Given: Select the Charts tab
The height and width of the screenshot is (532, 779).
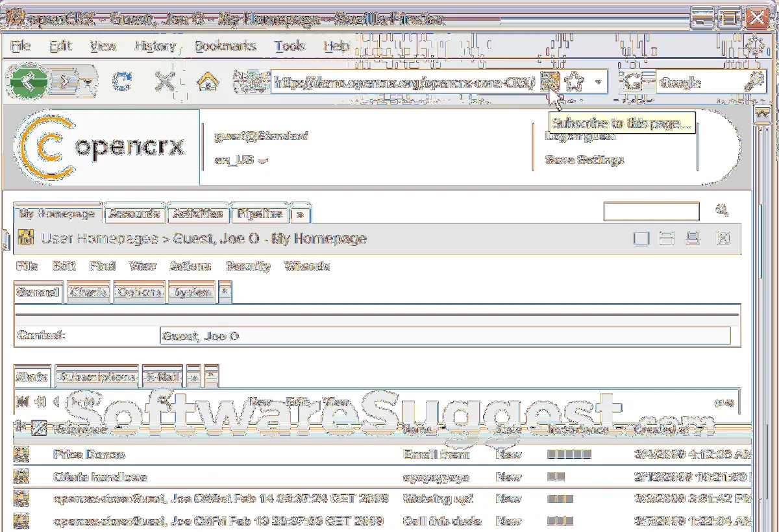Looking at the screenshot, I should pos(88,293).
